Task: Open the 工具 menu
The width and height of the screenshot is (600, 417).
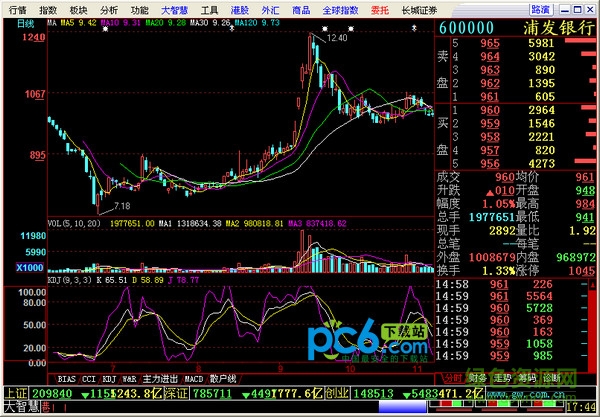Action: point(209,10)
